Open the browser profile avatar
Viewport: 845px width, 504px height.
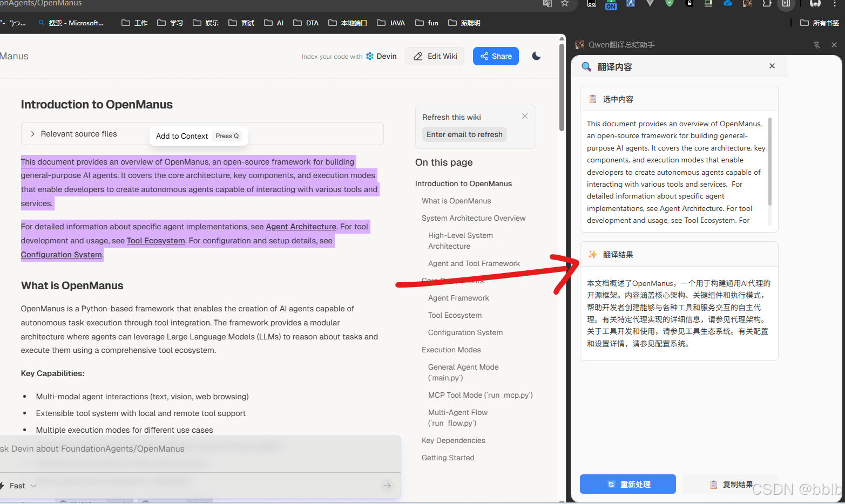(815, 3)
